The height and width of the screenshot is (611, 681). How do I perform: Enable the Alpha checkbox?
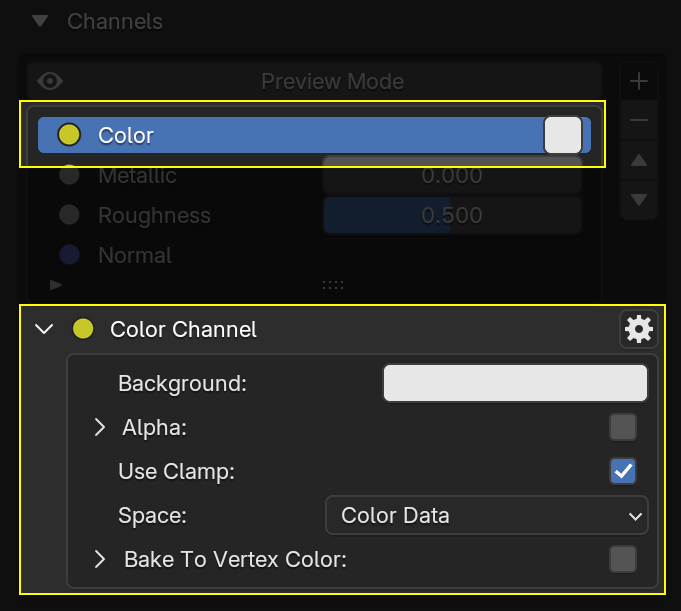623,427
